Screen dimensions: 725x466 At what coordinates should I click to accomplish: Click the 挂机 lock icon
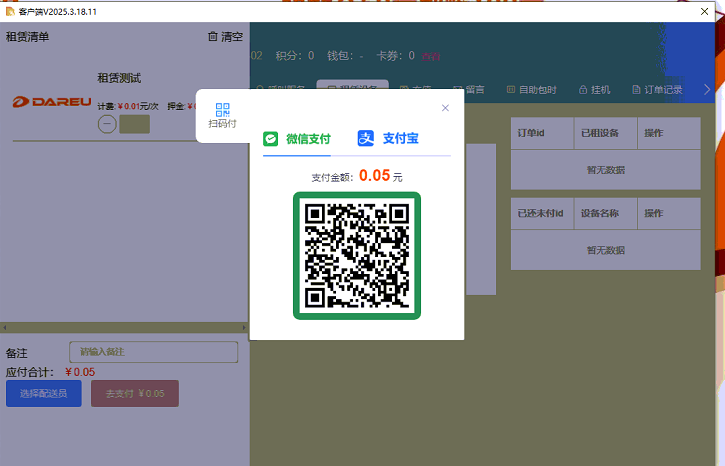[583, 90]
